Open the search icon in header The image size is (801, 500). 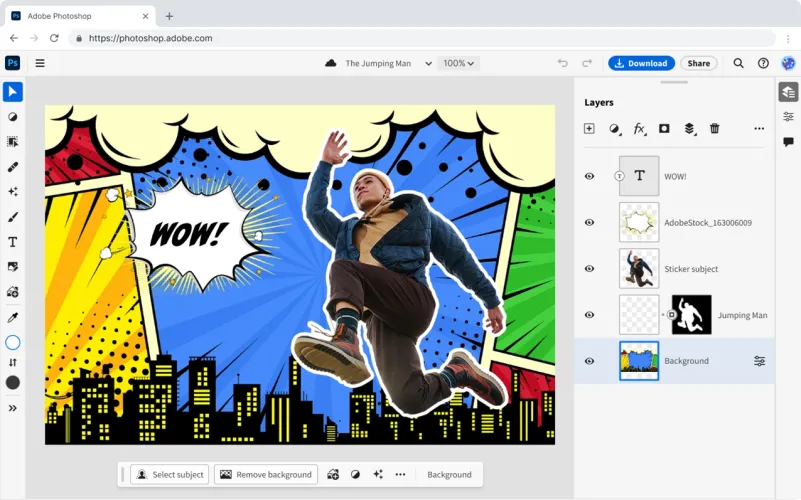[x=738, y=63]
